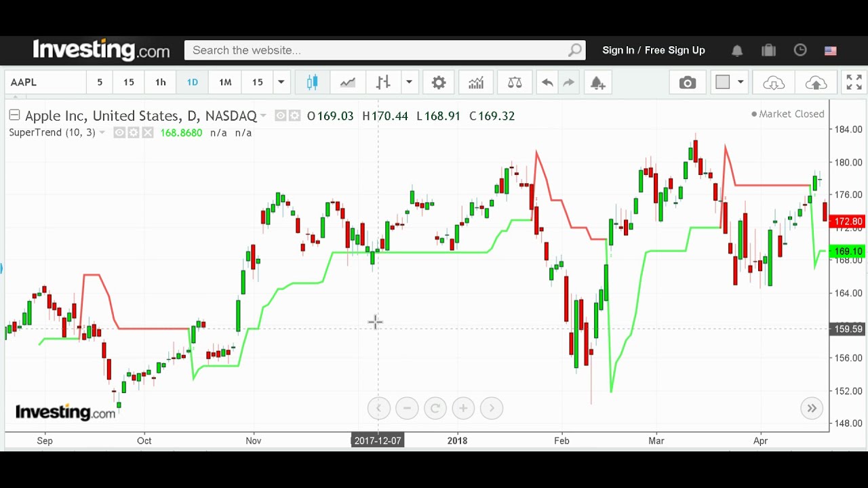868x488 pixels.
Task: Open SuperTrend indicator settings gear
Action: (134, 133)
